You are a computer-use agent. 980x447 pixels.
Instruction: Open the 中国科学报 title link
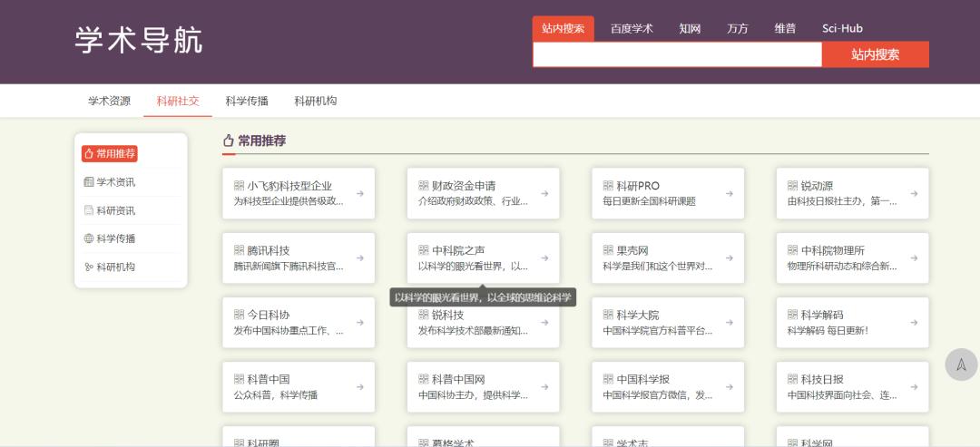(x=643, y=379)
